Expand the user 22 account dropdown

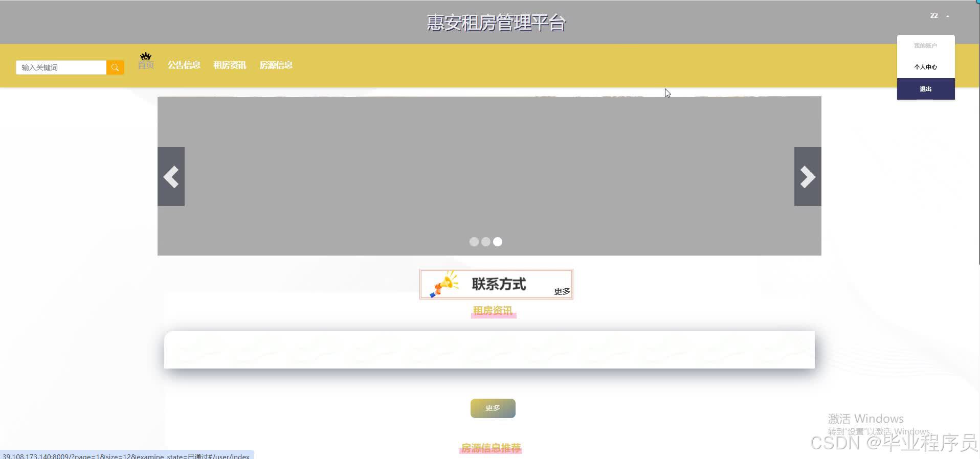click(x=939, y=16)
